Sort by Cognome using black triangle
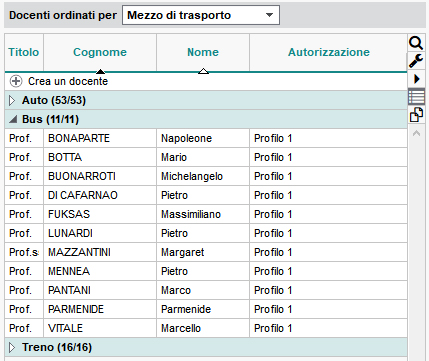Viewport: 429px width, 361px height. (x=100, y=71)
